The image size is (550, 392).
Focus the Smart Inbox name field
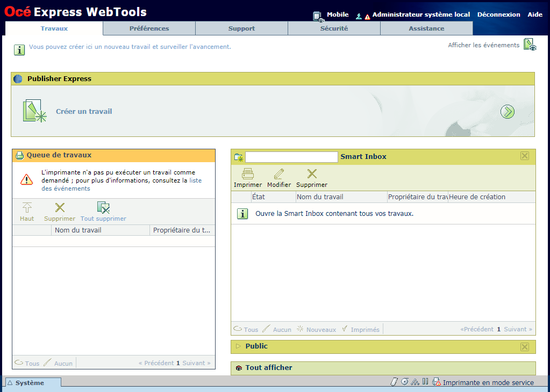click(291, 157)
